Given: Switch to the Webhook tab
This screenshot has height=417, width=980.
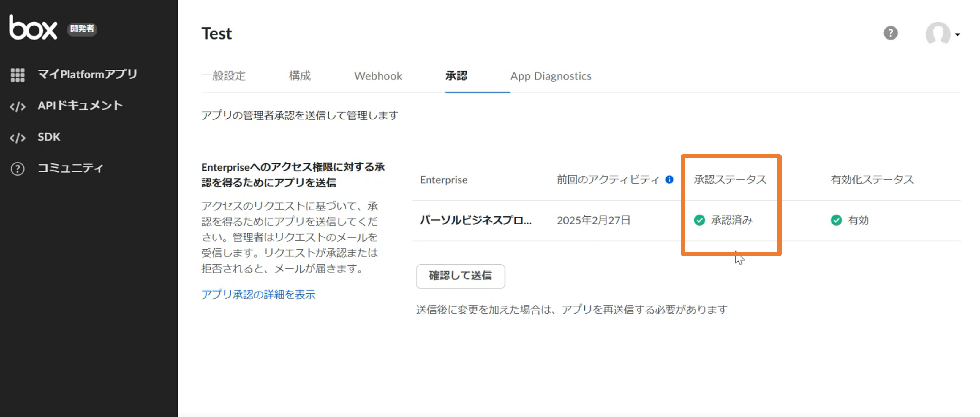Looking at the screenshot, I should click(x=378, y=76).
